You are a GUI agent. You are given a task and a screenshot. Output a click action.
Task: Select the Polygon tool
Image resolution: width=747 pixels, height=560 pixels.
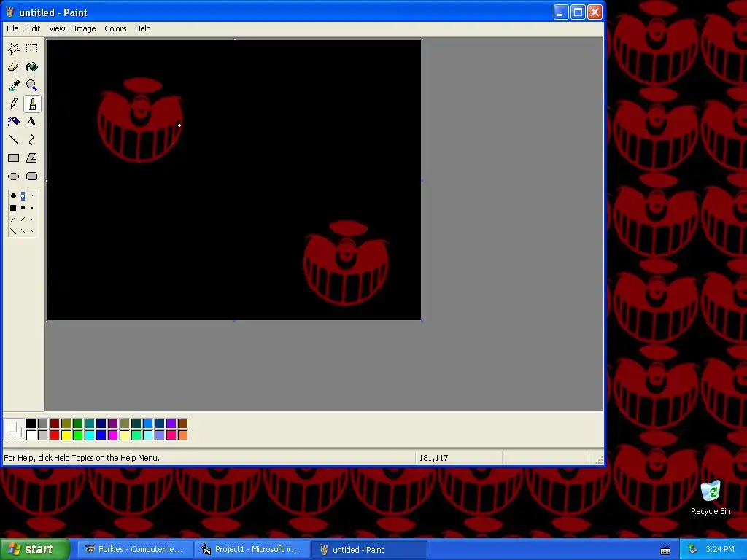[32, 158]
